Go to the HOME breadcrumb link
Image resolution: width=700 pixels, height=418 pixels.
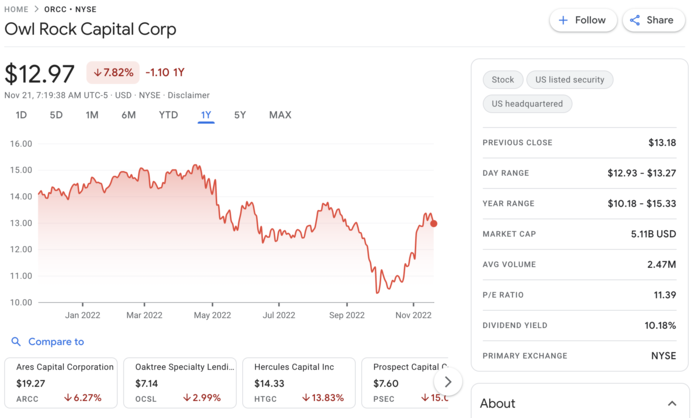pyautogui.click(x=16, y=9)
